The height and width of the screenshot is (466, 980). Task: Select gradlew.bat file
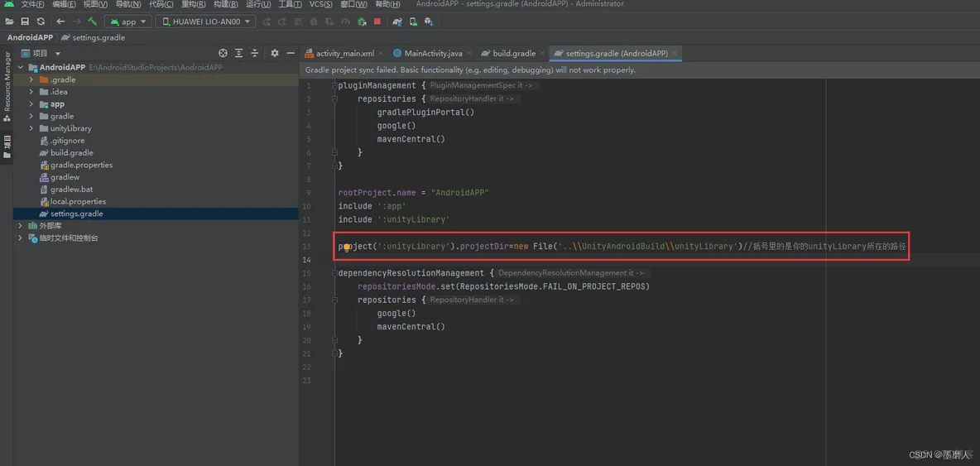tap(71, 190)
